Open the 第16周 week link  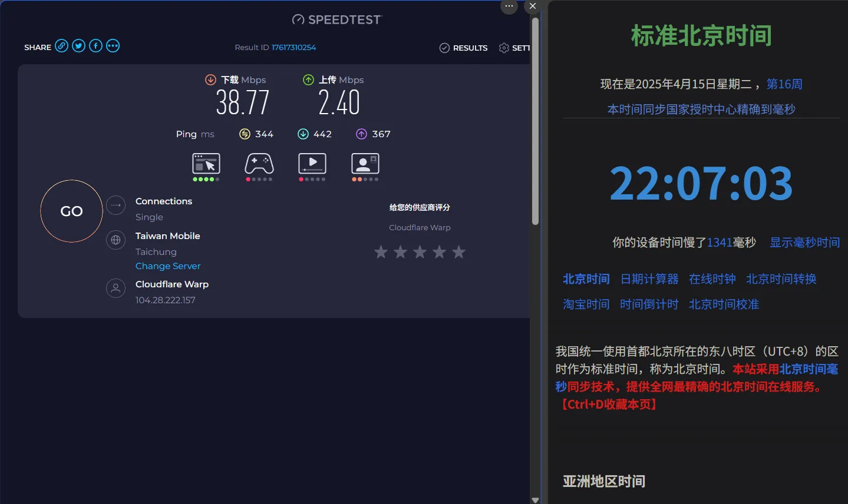click(784, 84)
